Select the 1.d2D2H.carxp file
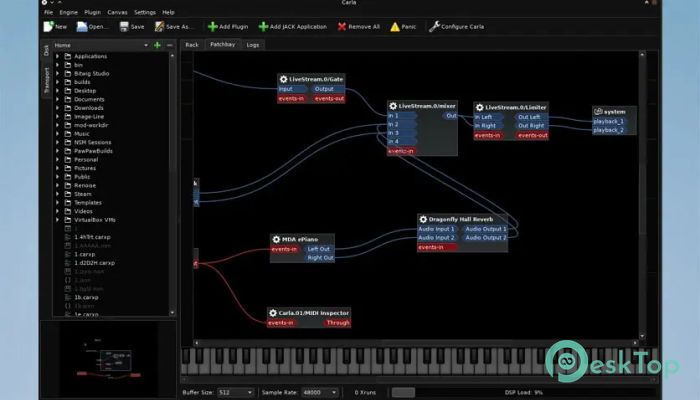This screenshot has height=400, width=700. (95, 263)
